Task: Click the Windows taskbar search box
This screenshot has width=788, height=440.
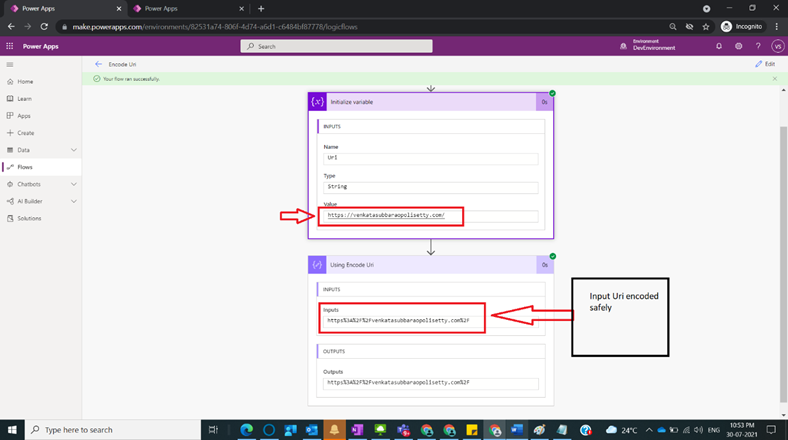Action: pos(113,430)
